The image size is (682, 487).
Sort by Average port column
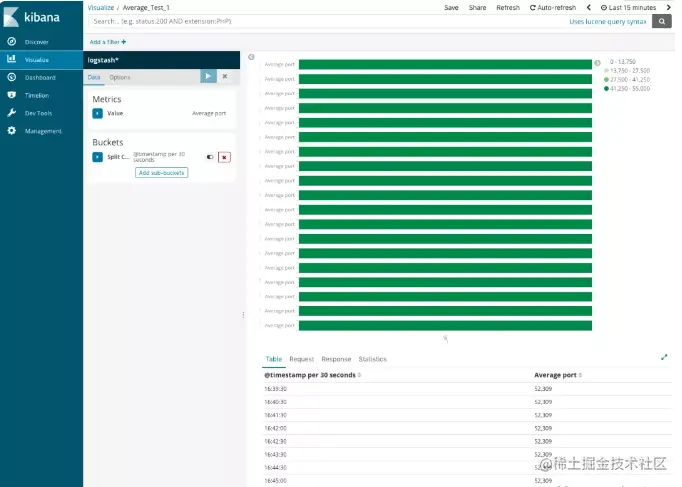[x=558, y=375]
